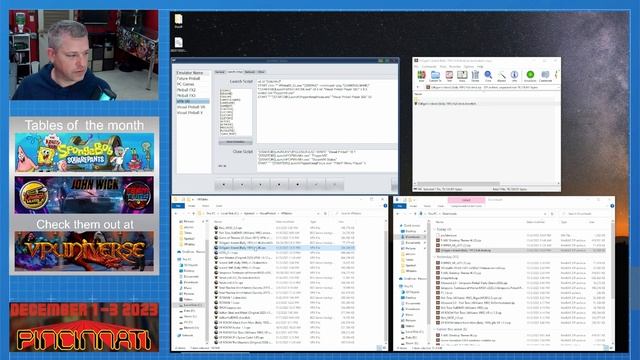Viewport: 640px width, 360px height.
Task: Click Back arrow in Downloads Explorer window
Action: coord(399,213)
